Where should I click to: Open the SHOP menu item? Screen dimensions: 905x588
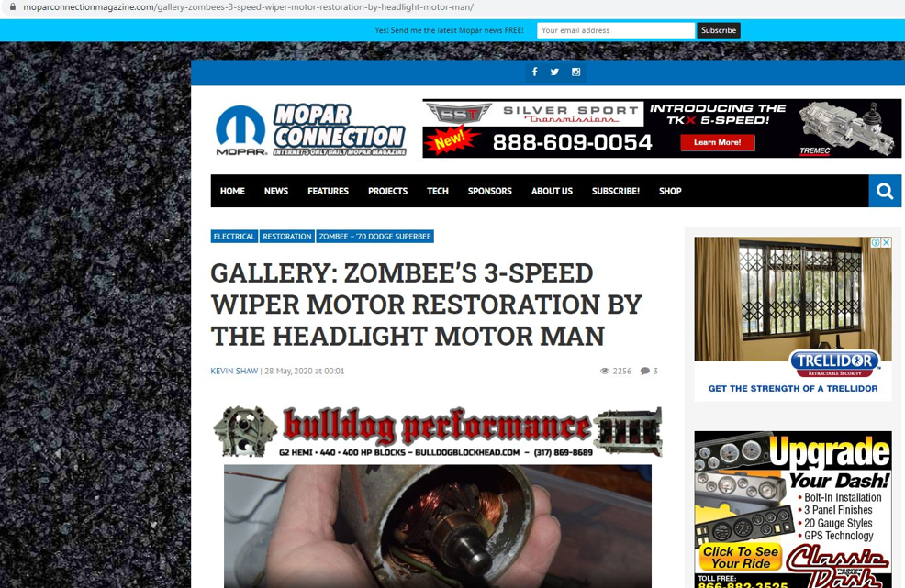tap(670, 191)
